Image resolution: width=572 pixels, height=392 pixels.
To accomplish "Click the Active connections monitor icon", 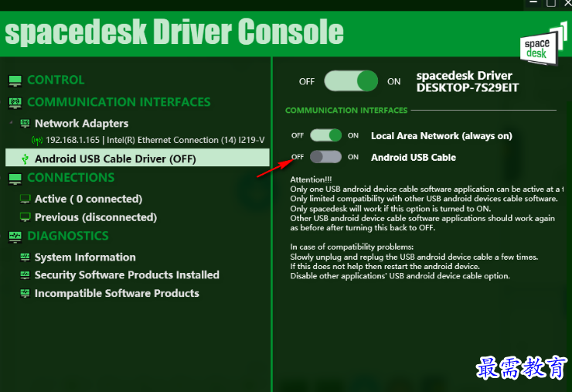I will point(25,199).
